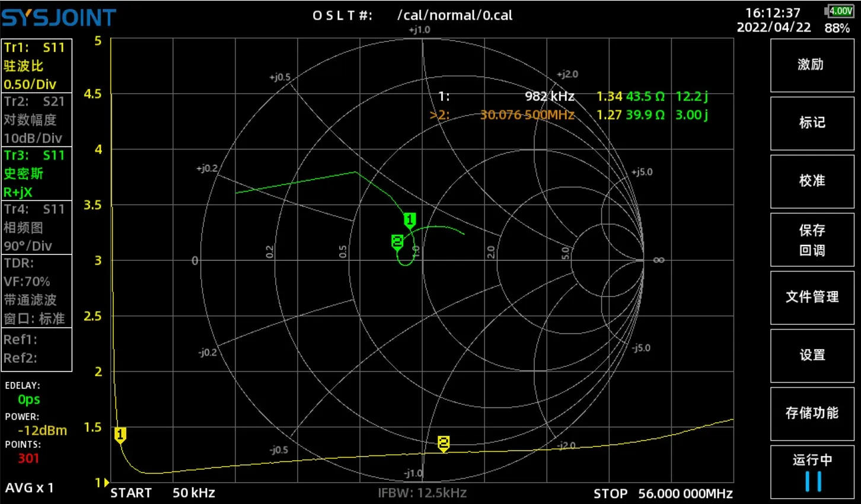This screenshot has height=504, width=861.
Task: Enable trace Tr4 S11 phase plot
Action: coord(37,228)
